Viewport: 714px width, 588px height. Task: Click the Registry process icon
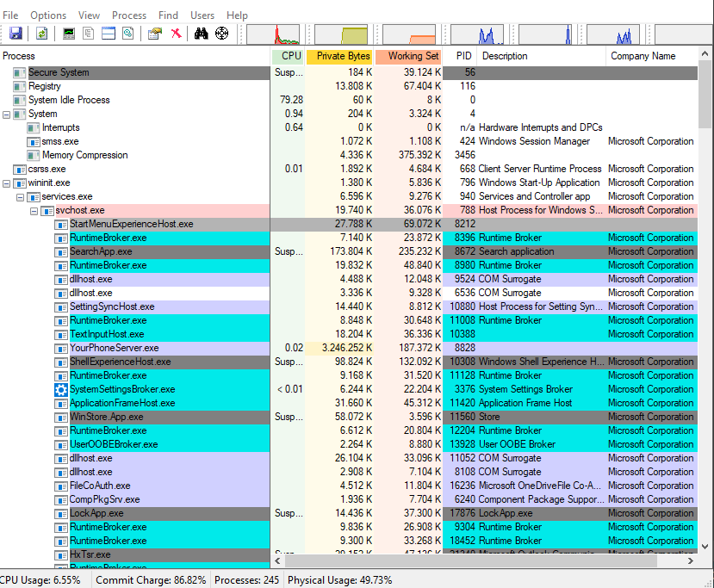click(x=19, y=86)
